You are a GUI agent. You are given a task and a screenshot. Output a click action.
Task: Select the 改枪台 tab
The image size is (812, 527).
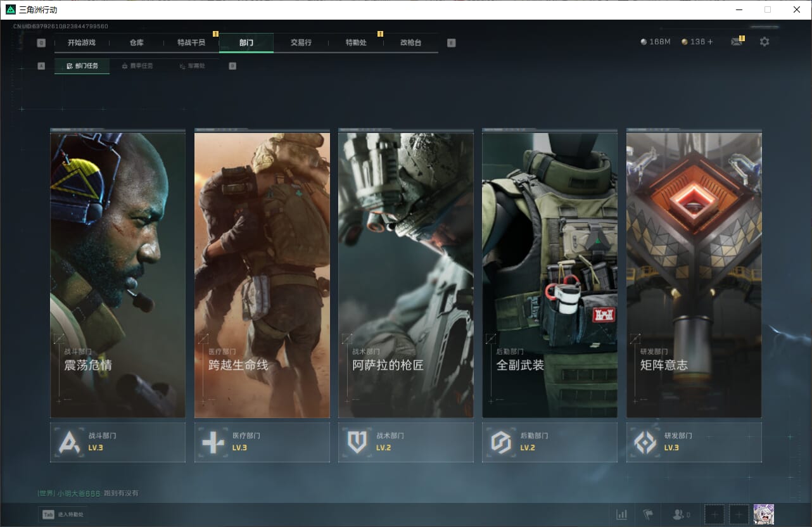pyautogui.click(x=410, y=42)
